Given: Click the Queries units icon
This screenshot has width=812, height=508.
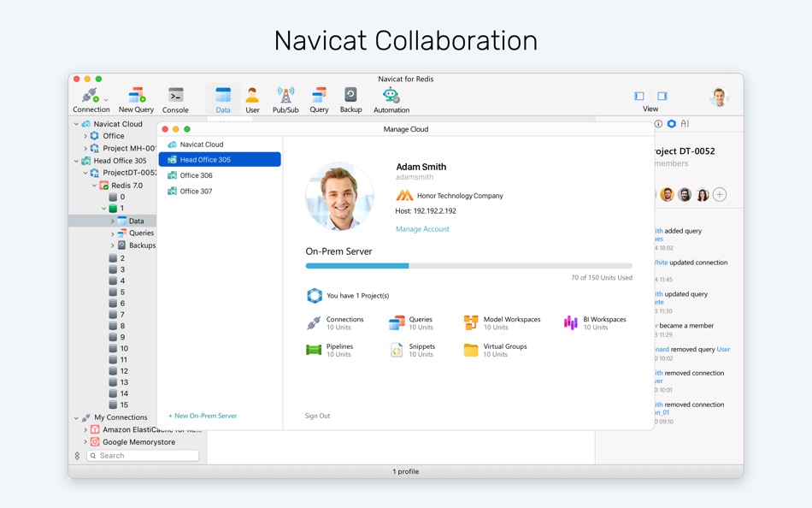Looking at the screenshot, I should (x=397, y=323).
